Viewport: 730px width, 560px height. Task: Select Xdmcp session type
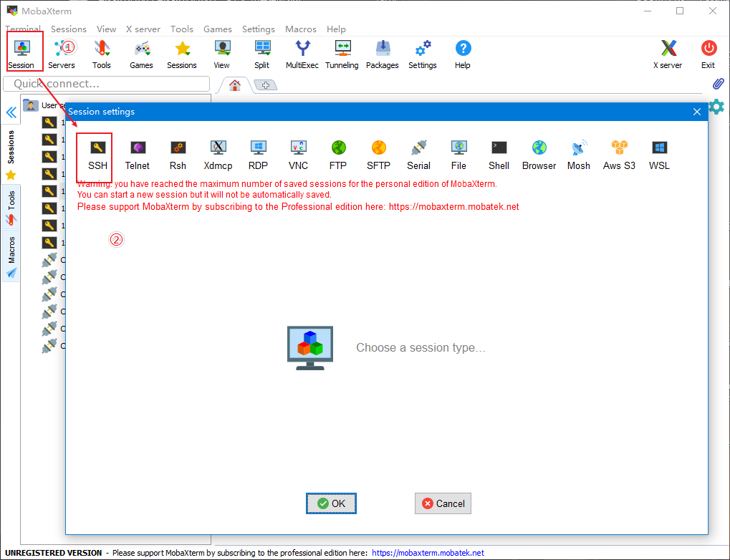[x=218, y=155]
